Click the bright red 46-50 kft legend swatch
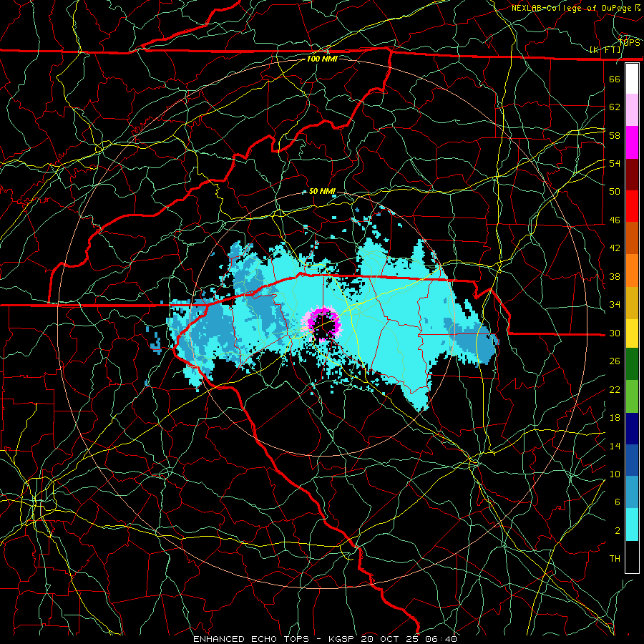Screen dimensions: 644x644 632,206
